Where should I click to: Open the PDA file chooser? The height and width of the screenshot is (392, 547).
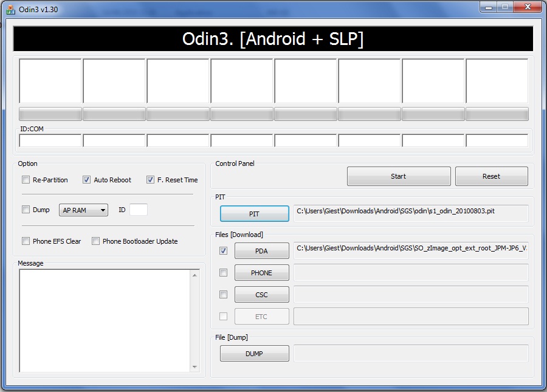(x=261, y=251)
